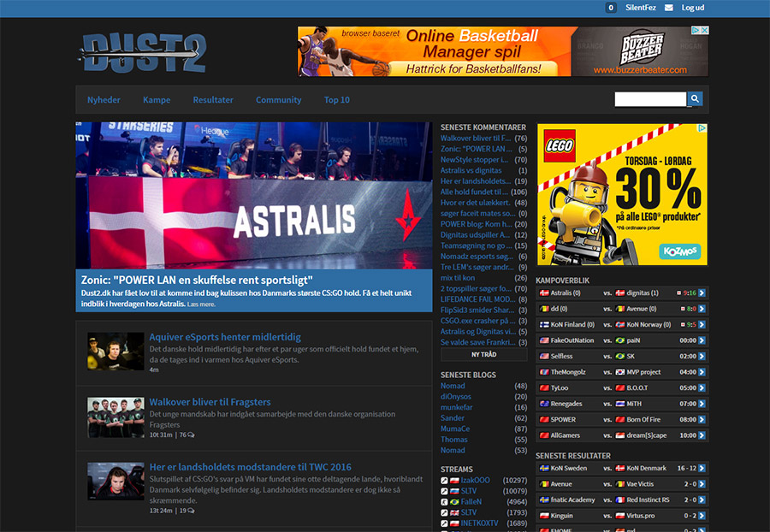This screenshot has height=532, width=770.
Task: Open AllGamers vs dream[S]cape match arrow
Action: tap(702, 435)
